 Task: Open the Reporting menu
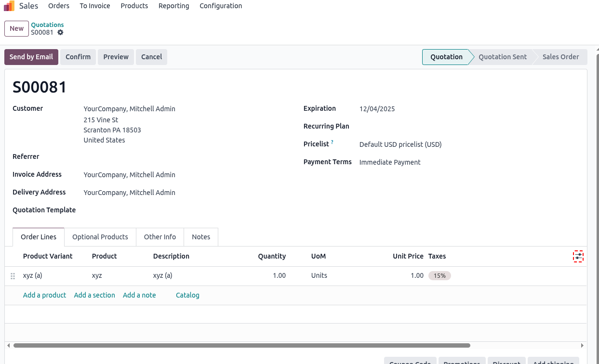coord(173,6)
